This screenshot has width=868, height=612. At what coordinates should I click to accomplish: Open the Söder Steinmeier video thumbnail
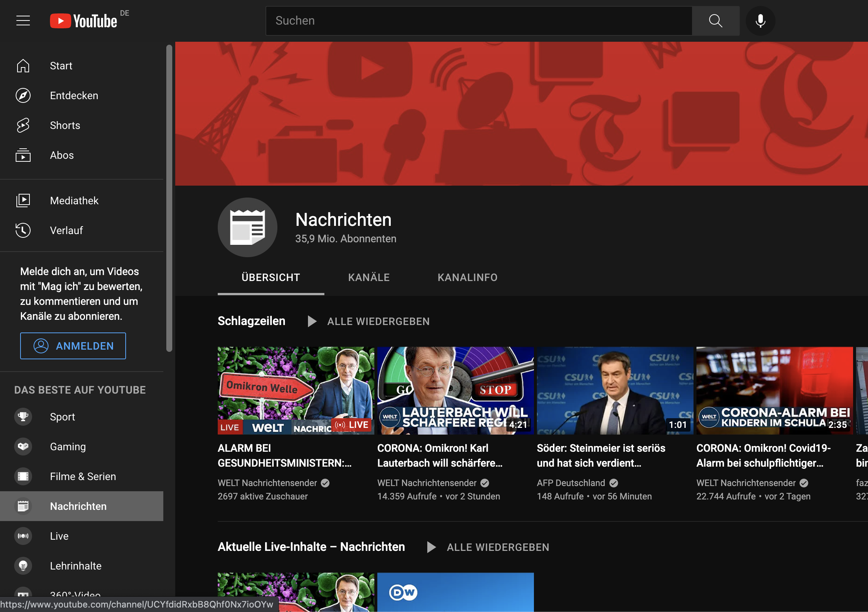tap(615, 391)
